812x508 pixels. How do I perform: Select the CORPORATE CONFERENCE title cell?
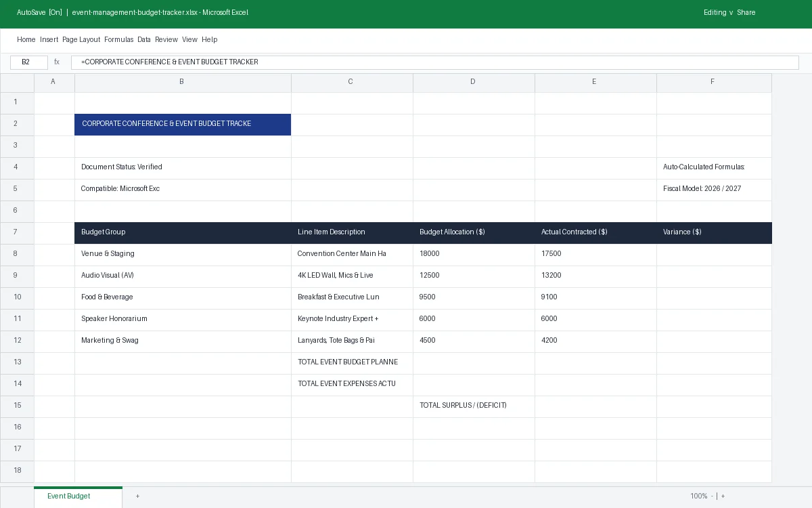[183, 125]
